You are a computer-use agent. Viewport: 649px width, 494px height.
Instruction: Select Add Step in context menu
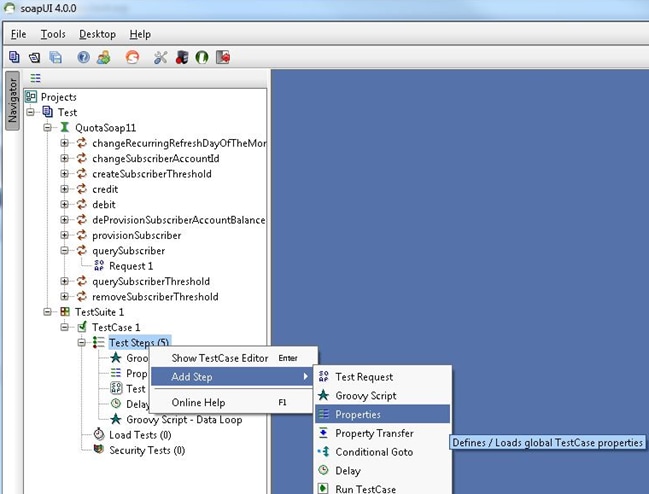coord(232,376)
